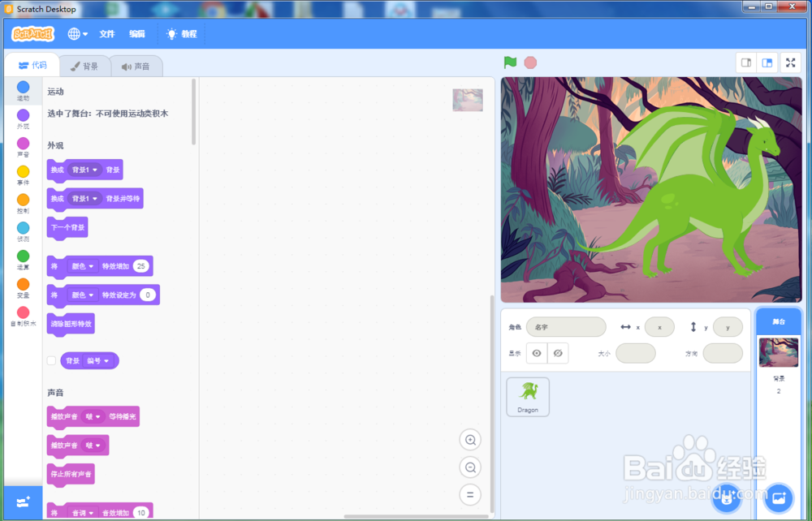The image size is (812, 521).
Task: Click the red stop button
Action: (530, 62)
